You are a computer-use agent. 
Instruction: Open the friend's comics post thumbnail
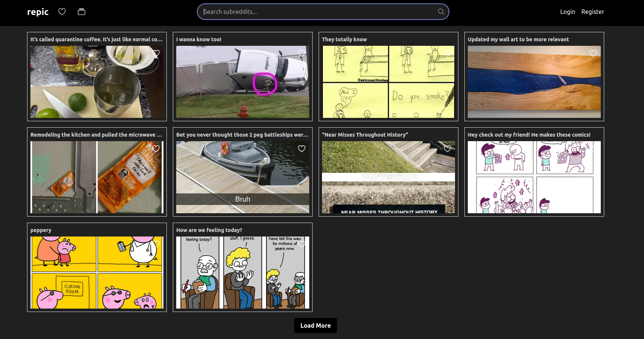(534, 177)
